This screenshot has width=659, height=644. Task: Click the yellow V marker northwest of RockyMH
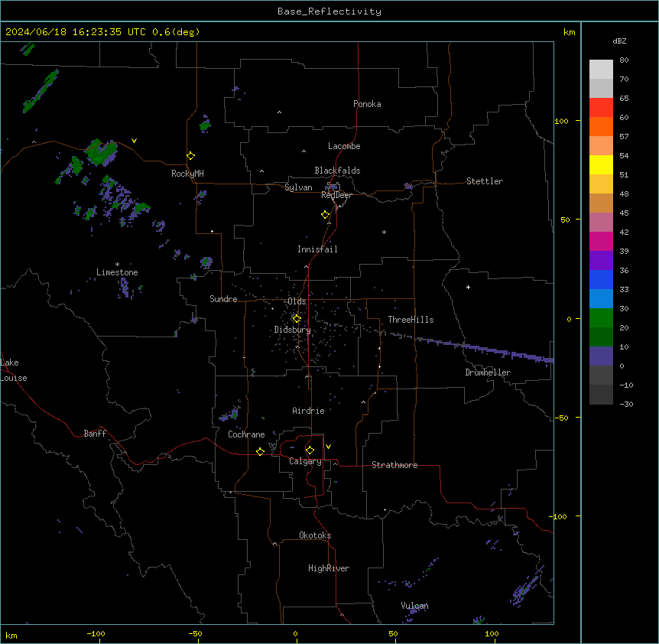134,141
